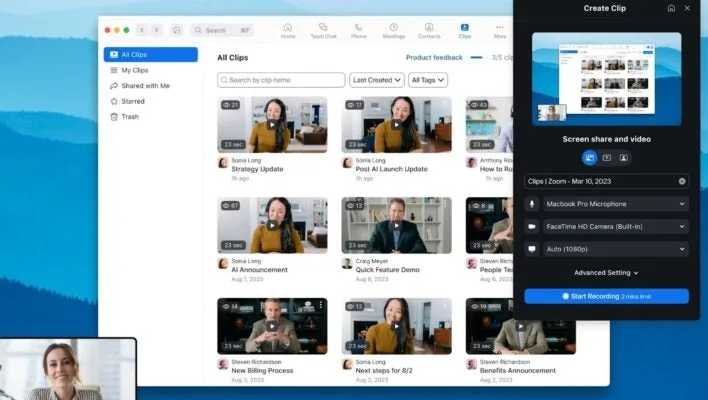
Task: Play the Strategy Update clip thumbnail
Action: [x=272, y=124]
